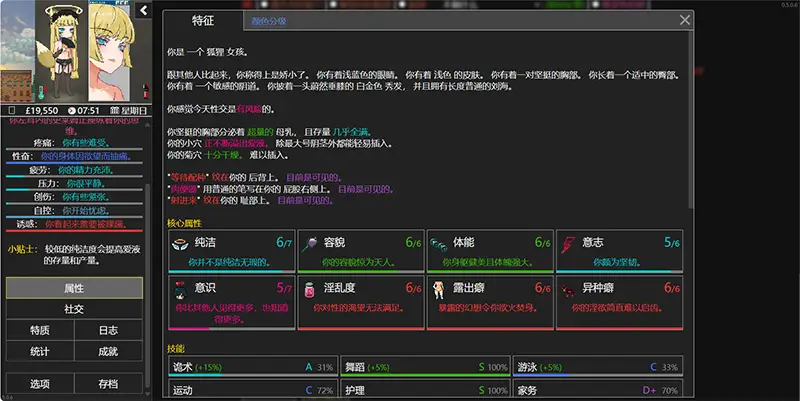The height and width of the screenshot is (401, 800).
Task: Open the 存档 saves menu
Action: click(108, 384)
